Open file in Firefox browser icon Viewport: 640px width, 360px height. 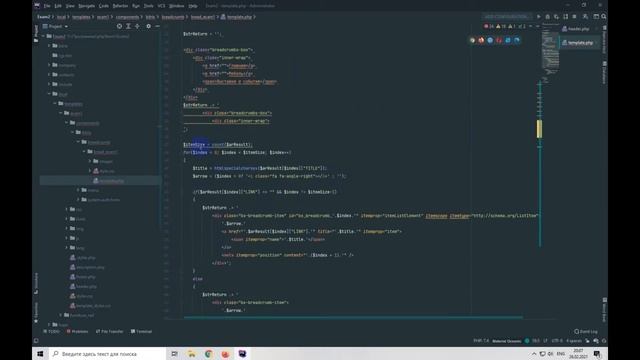[x=481, y=40]
